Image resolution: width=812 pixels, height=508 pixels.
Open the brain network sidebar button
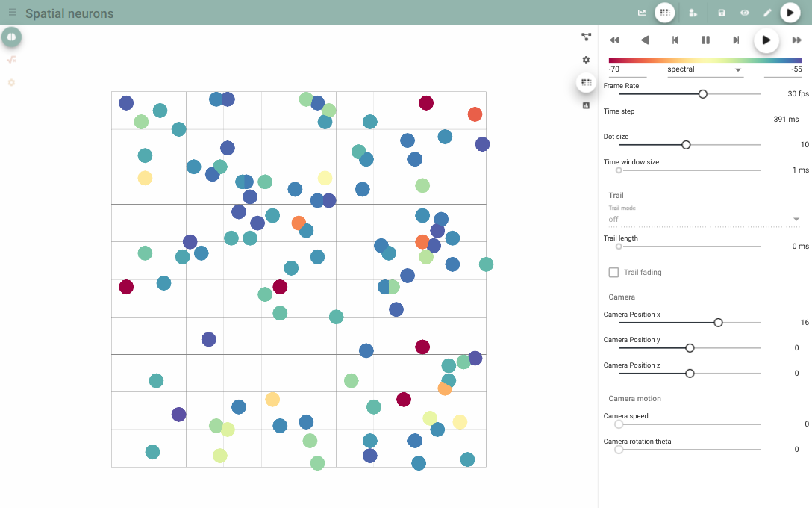(x=11, y=37)
